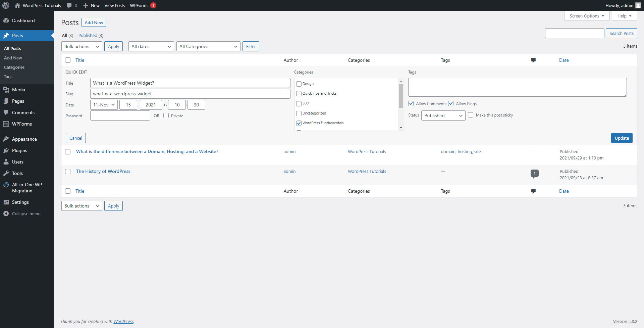The width and height of the screenshot is (644, 328).
Task: Sort by comments icon in table header
Action: pyautogui.click(x=533, y=60)
